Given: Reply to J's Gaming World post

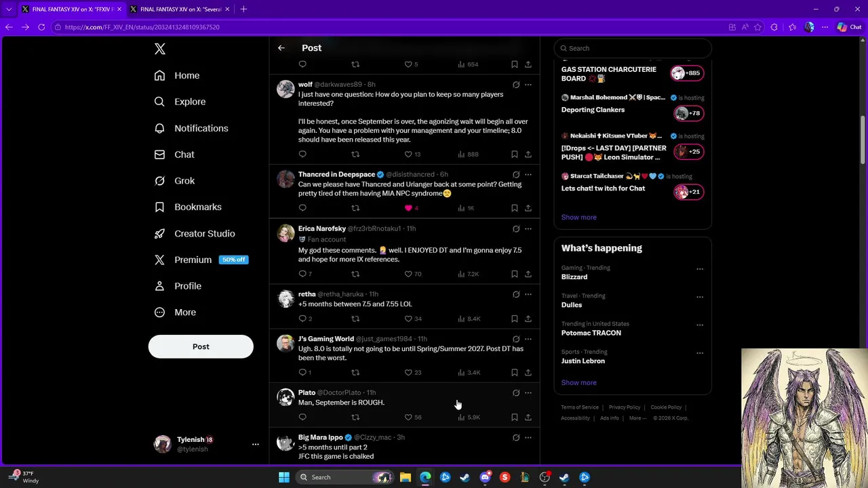Looking at the screenshot, I should tap(304, 373).
